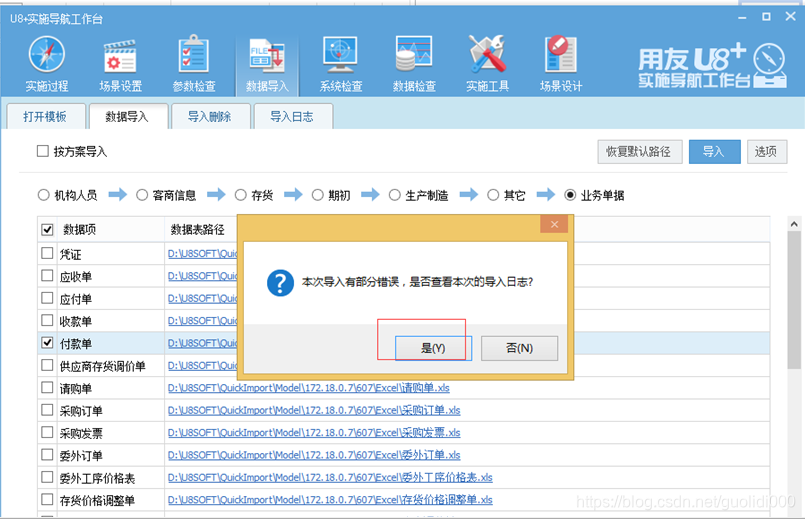Screen dimensions: 805x520
Task: Select the 生产制造 radio button
Action: pyautogui.click(x=394, y=195)
